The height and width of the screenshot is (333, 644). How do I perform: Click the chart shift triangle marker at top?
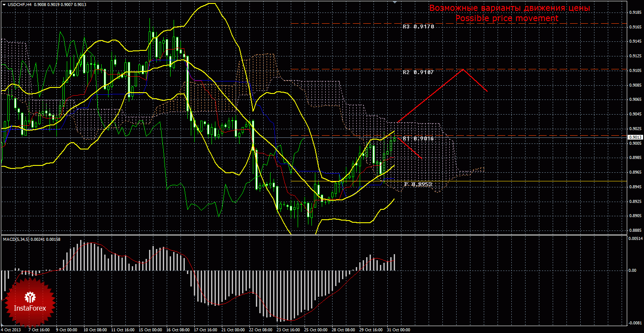tap(394, 2)
